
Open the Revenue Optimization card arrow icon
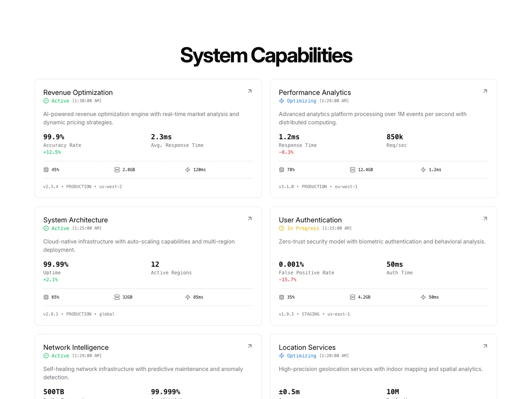250,91
